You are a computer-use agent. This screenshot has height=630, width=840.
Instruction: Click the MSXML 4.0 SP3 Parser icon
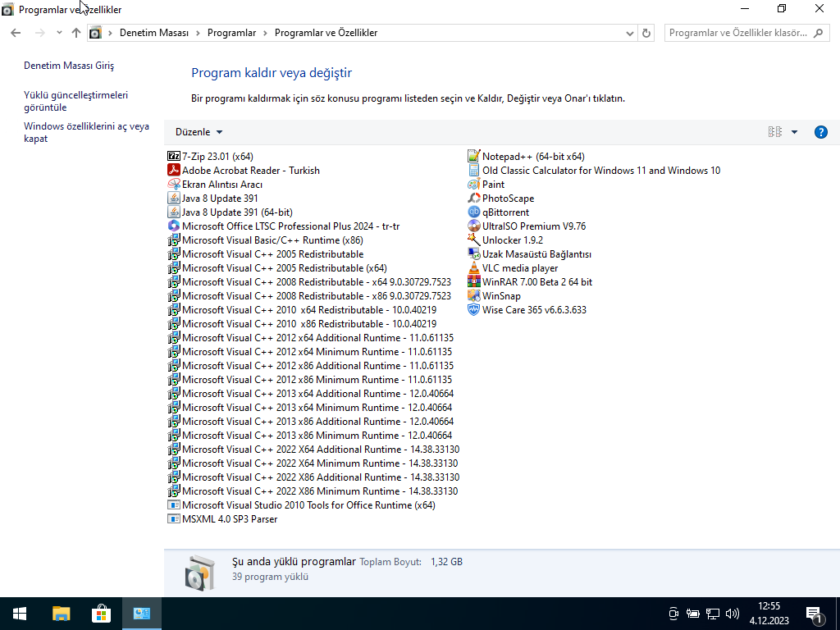[174, 518]
